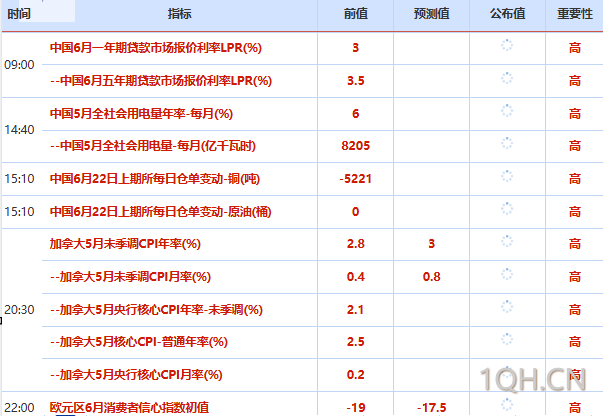
Task: Click loading spinner for 铜(吨) row
Action: tap(507, 176)
